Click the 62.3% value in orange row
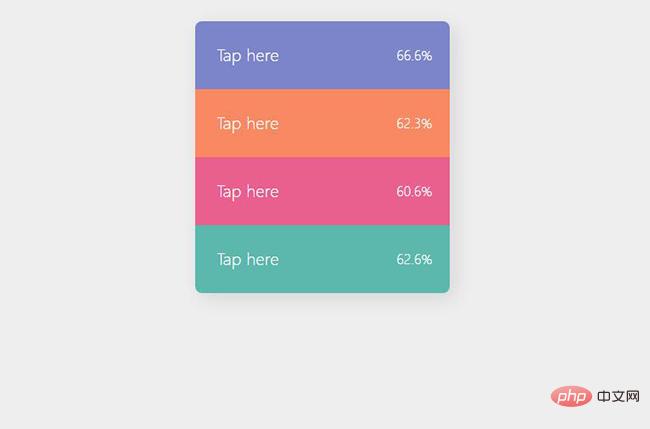The image size is (650, 429). (x=414, y=124)
